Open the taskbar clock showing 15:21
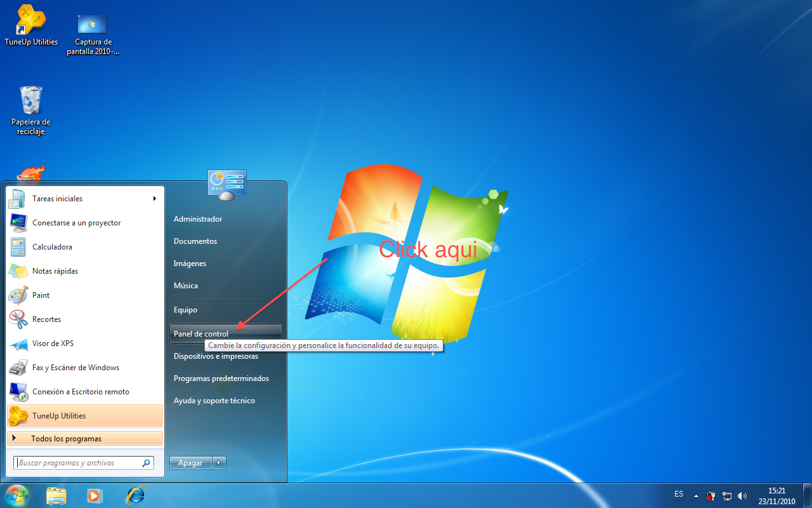Image resolution: width=812 pixels, height=508 pixels. click(x=776, y=496)
